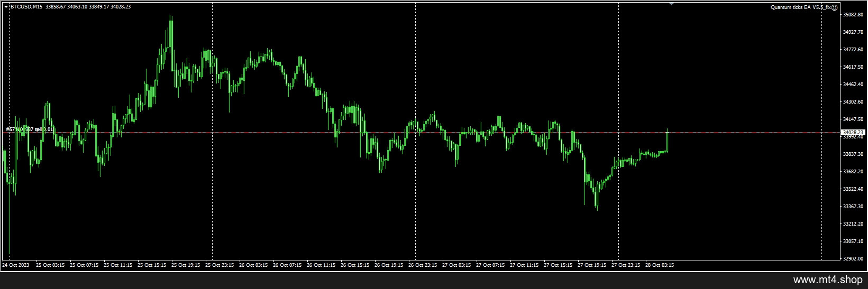Click the 26 Oct 07:15 time label
Viewport: 868px width, 289px height.
click(287, 265)
